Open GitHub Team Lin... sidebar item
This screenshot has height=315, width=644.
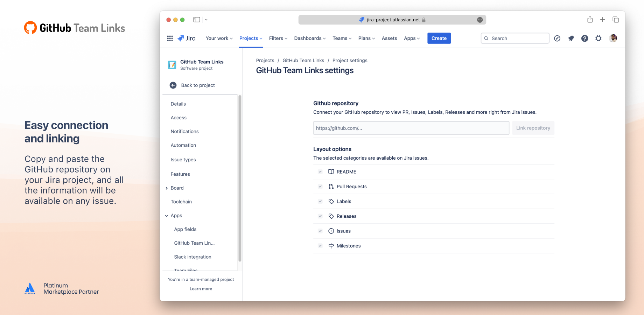[x=194, y=243]
